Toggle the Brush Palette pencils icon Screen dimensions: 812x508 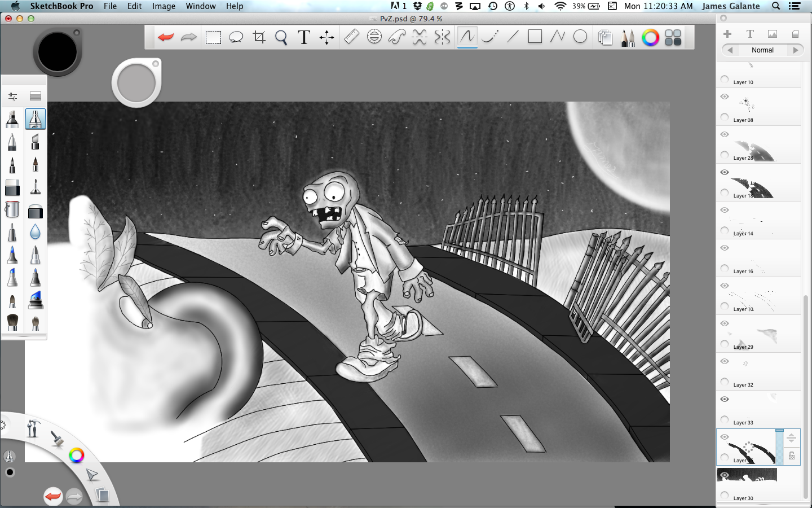click(x=628, y=38)
